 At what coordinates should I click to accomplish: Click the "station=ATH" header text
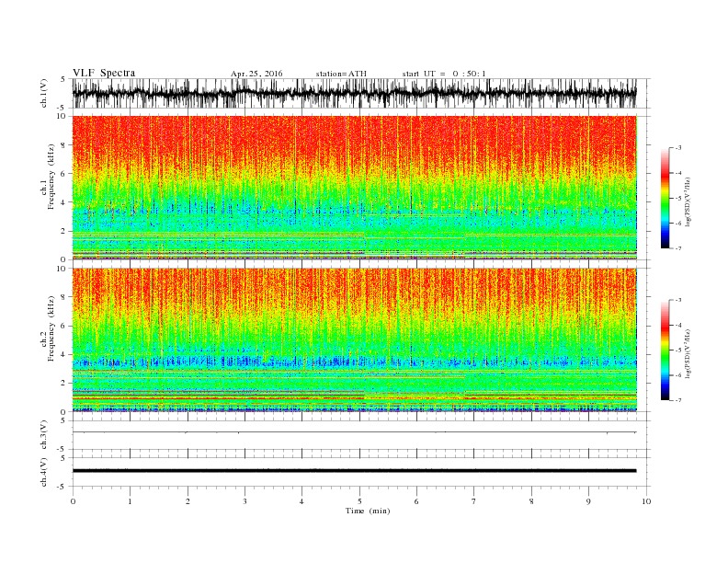[341, 74]
